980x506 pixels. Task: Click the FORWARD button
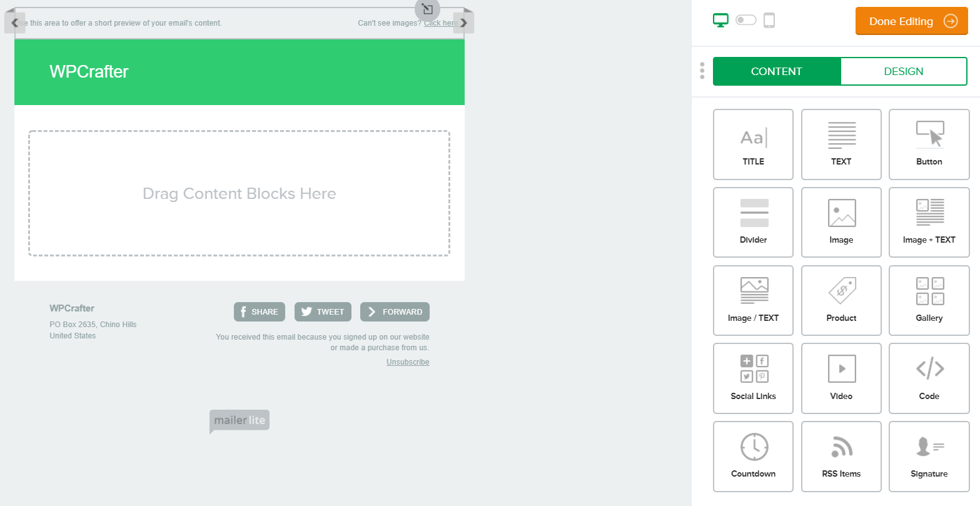coord(395,311)
